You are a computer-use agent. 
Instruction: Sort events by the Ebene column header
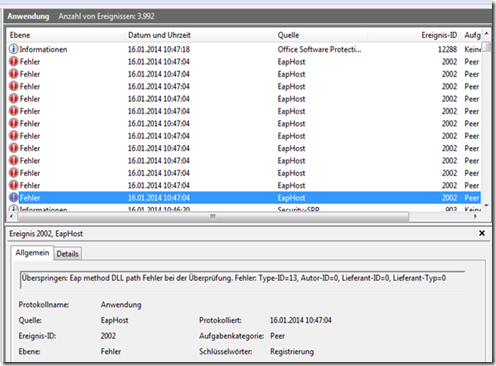(x=65, y=35)
